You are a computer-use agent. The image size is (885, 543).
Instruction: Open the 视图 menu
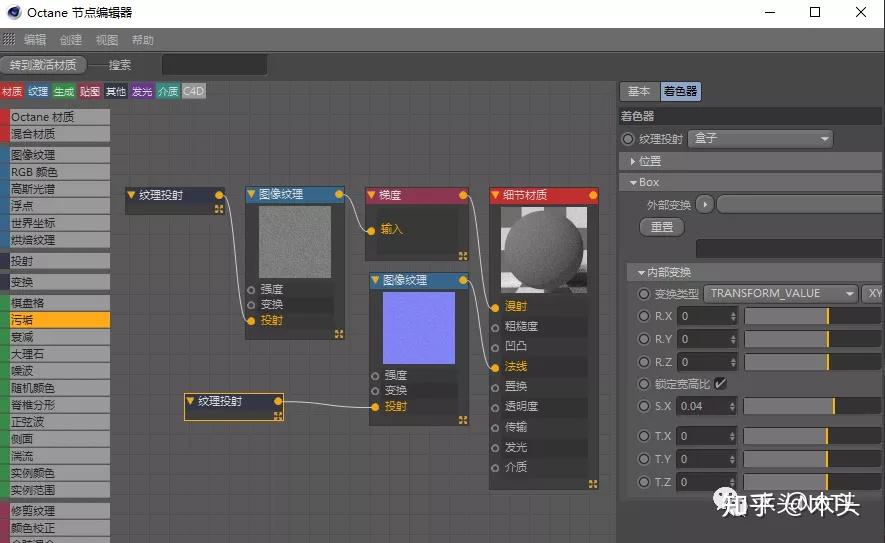point(107,40)
